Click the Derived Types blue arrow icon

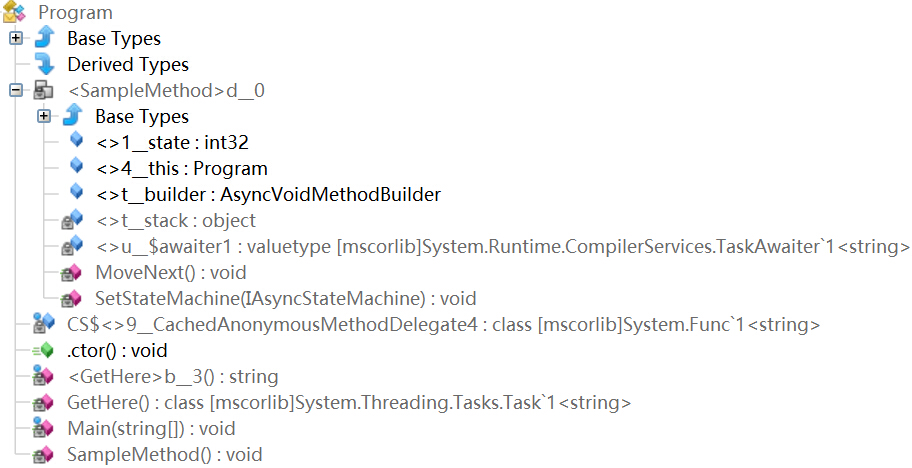point(44,64)
